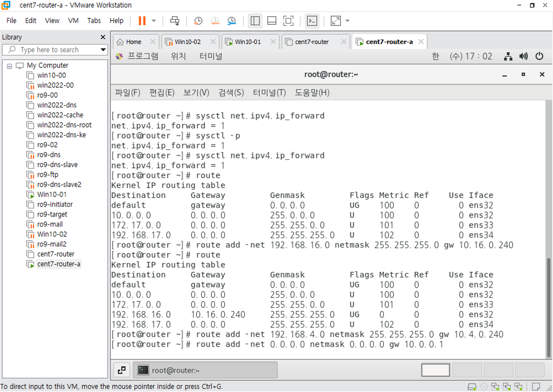Click the stretch guest display icon
The height and width of the screenshot is (392, 553).
coord(336,21)
